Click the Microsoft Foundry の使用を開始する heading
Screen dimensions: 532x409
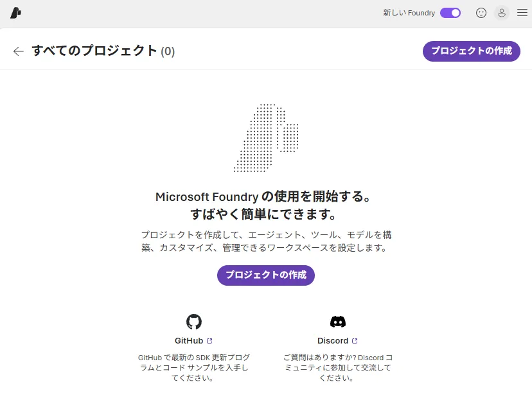(263, 205)
